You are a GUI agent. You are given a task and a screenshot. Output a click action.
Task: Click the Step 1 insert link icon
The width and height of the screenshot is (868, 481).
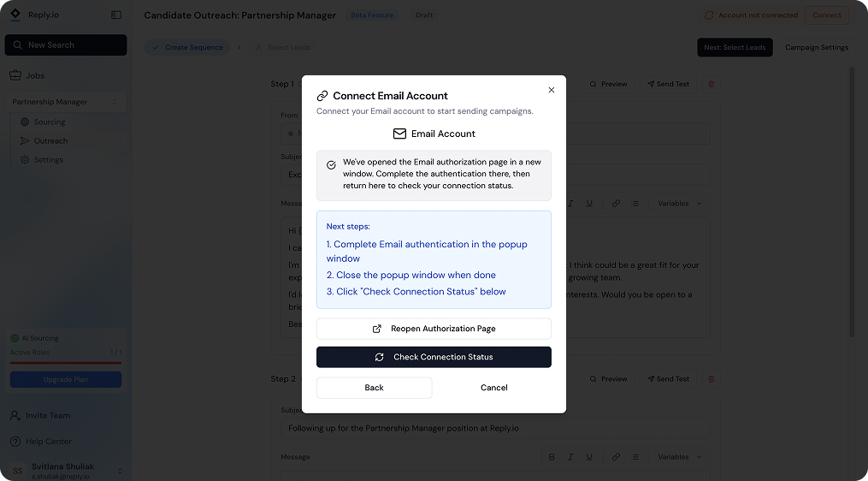pyautogui.click(x=616, y=204)
